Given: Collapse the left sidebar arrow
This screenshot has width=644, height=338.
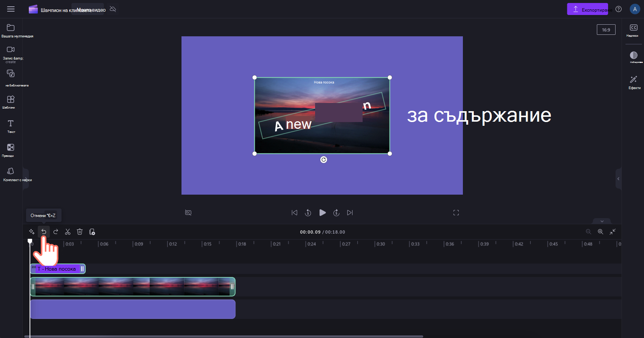Looking at the screenshot, I should [x=26, y=179].
